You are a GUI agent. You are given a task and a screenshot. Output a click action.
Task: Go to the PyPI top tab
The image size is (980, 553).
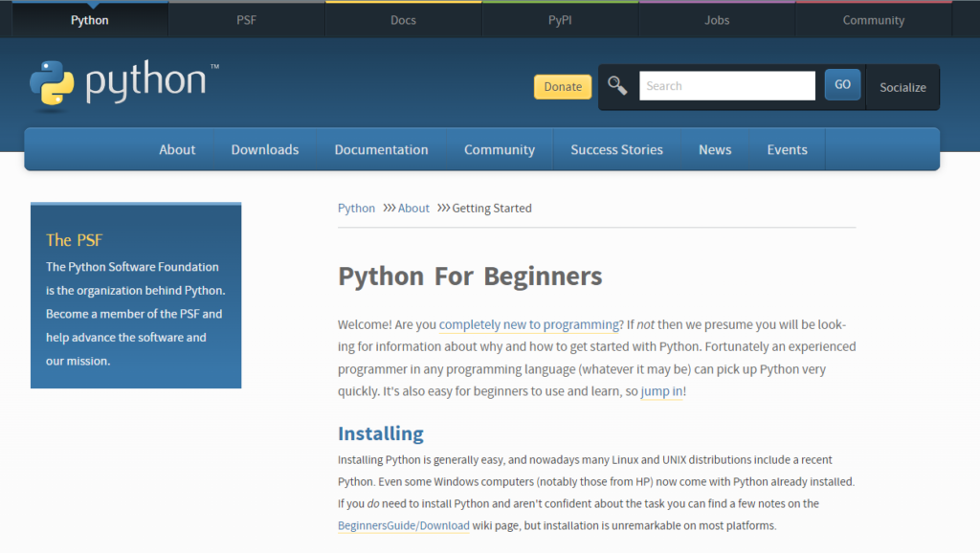tap(560, 20)
